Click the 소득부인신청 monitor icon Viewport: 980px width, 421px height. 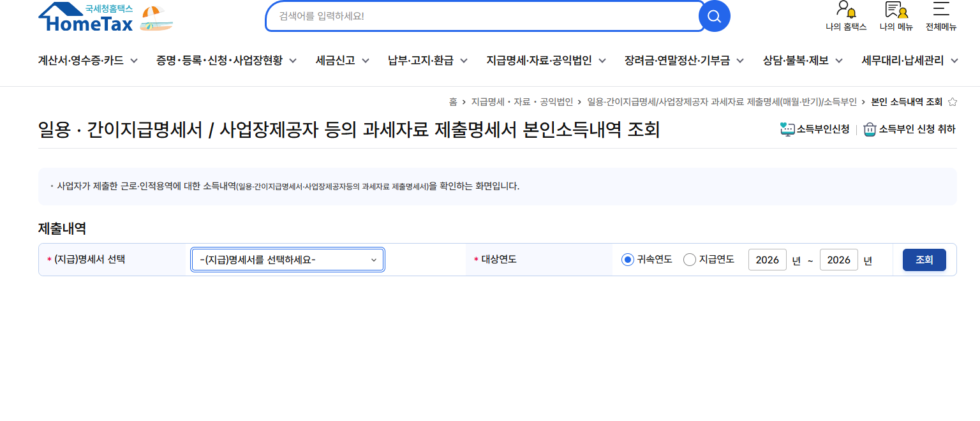pyautogui.click(x=787, y=129)
